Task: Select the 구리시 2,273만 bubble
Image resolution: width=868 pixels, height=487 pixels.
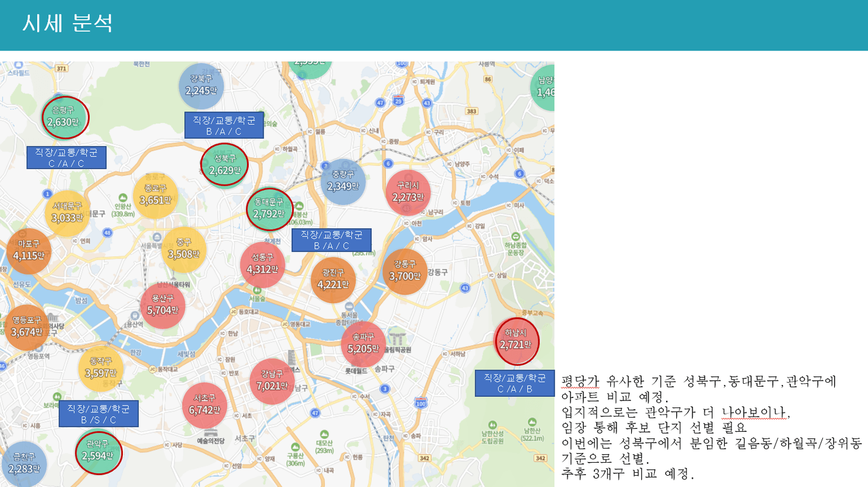Action: click(408, 192)
